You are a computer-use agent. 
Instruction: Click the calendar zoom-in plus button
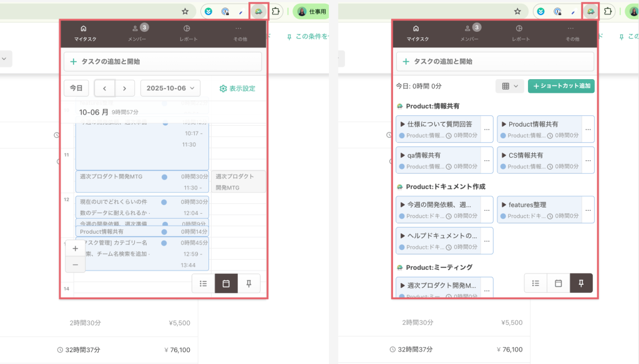coord(75,248)
